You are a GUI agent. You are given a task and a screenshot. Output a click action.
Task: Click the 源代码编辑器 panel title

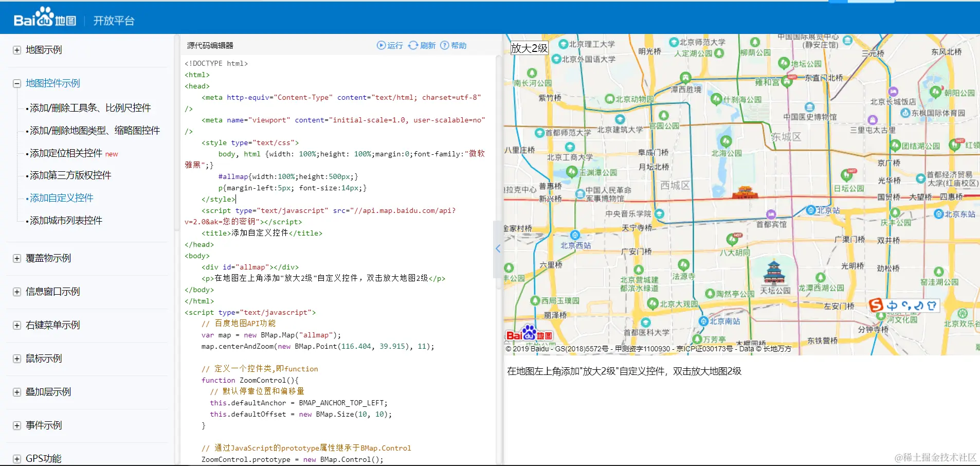[x=210, y=45]
